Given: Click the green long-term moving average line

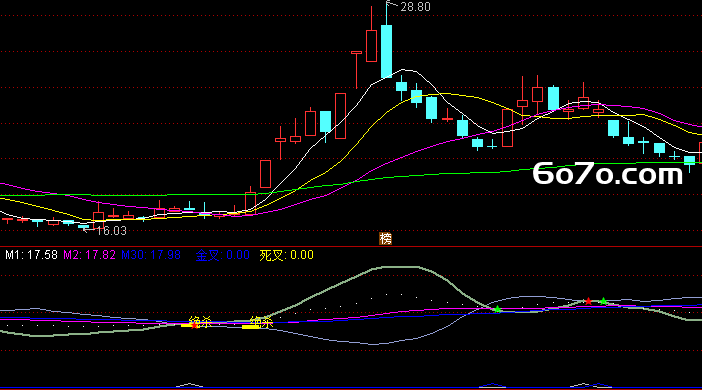Looking at the screenshot, I should (x=448, y=173).
